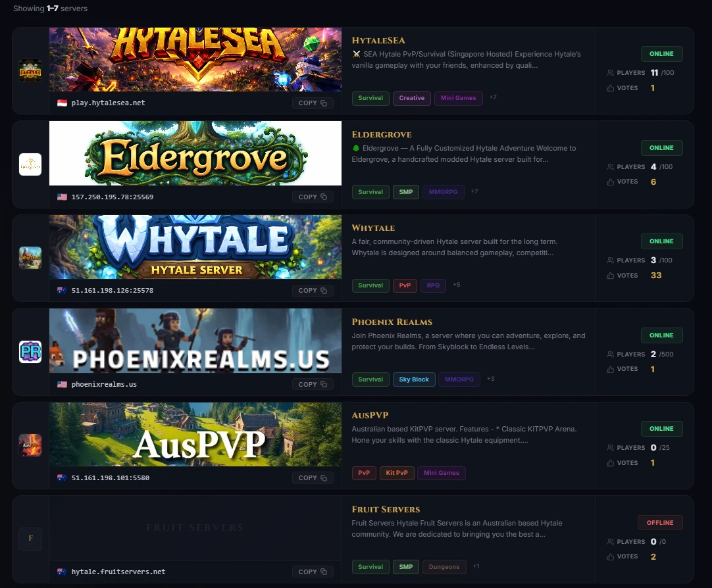Select the Creative tag on HytaleSEA
Image resolution: width=712 pixels, height=588 pixels.
coord(412,98)
